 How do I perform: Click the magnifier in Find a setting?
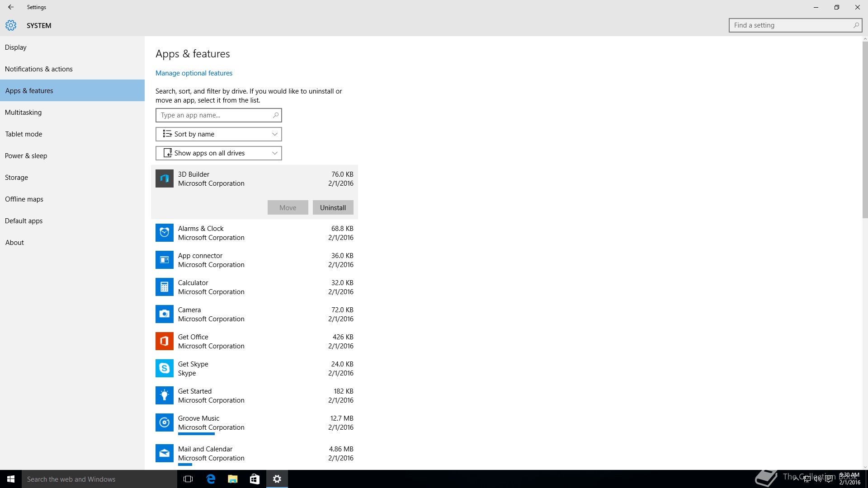click(x=856, y=25)
